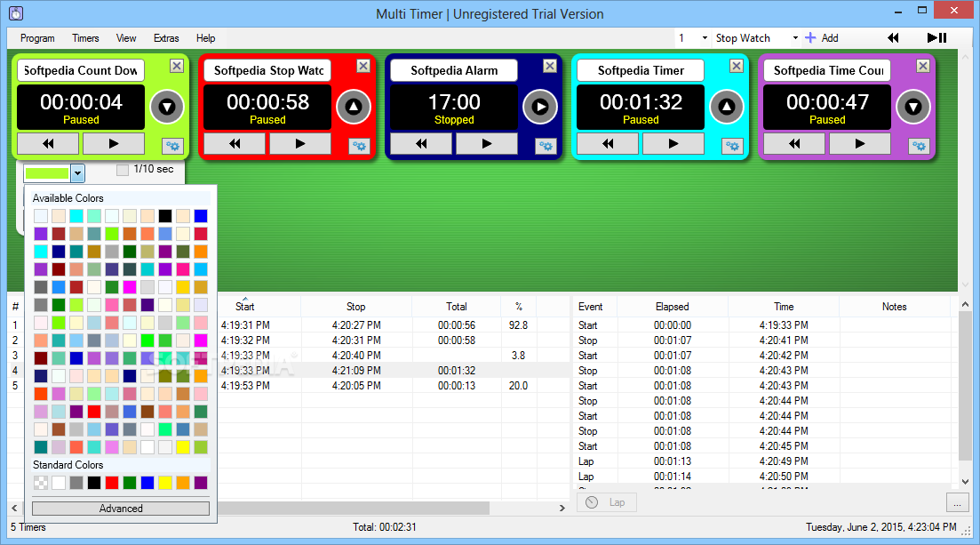Open the Program menu
The image size is (980, 545).
click(37, 38)
